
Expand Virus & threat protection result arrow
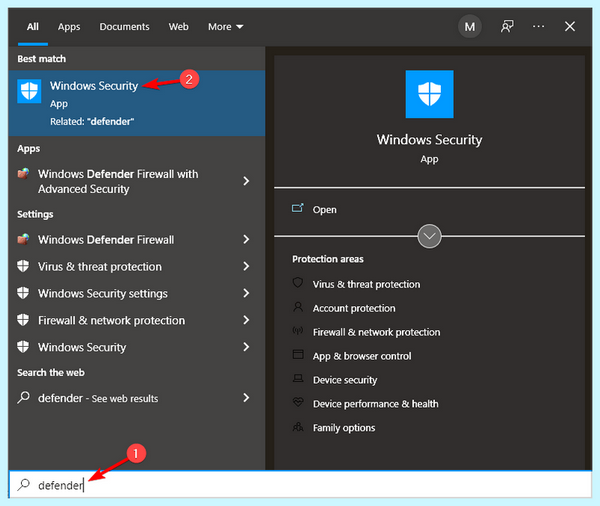pyautogui.click(x=246, y=266)
